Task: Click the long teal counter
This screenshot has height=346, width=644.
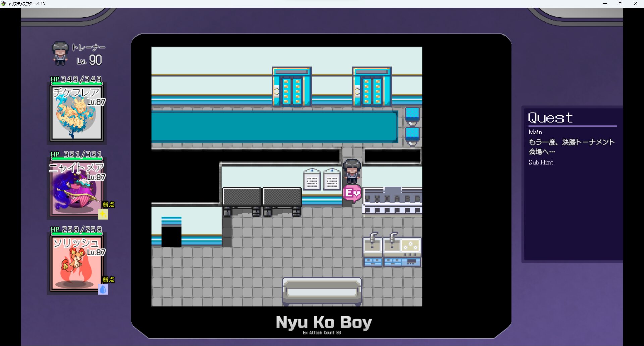Action: pos(274,127)
